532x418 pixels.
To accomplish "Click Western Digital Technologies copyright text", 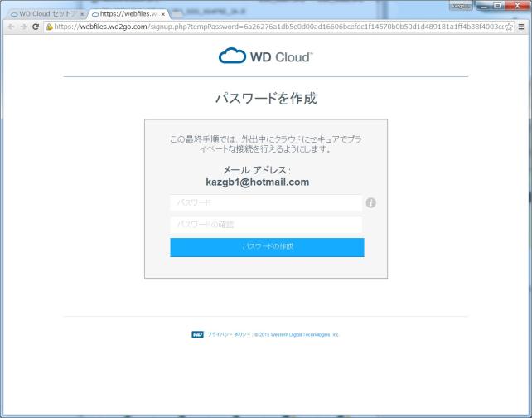I will point(297,335).
